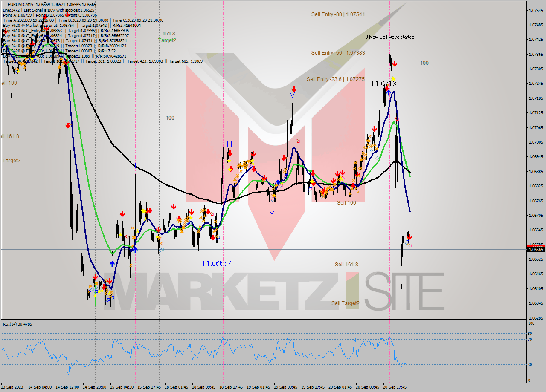Click the '19 Sep 17:45' time label
Viewport: 546px width, 392px height.
(x=314, y=387)
